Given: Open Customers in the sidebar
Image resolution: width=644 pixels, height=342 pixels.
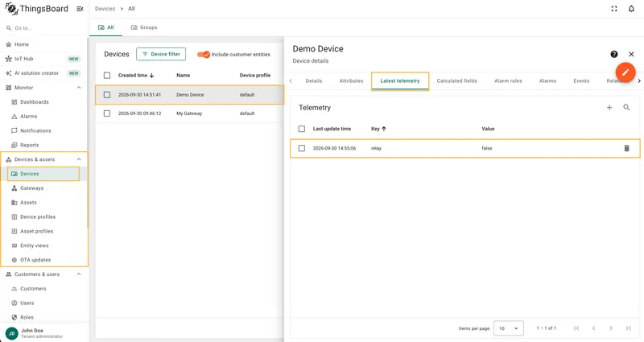Looking at the screenshot, I should [x=44, y=289].
